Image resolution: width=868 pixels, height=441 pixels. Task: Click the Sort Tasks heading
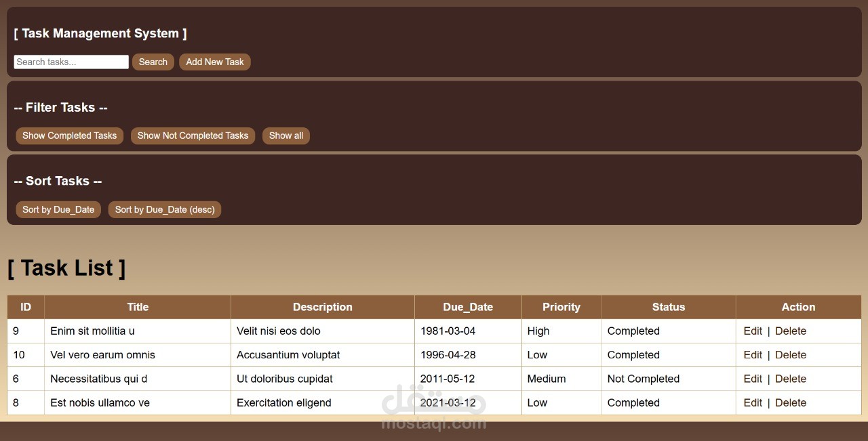pos(58,181)
